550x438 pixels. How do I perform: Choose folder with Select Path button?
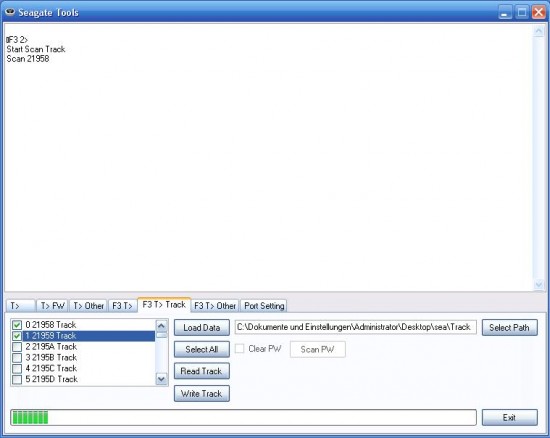point(509,328)
